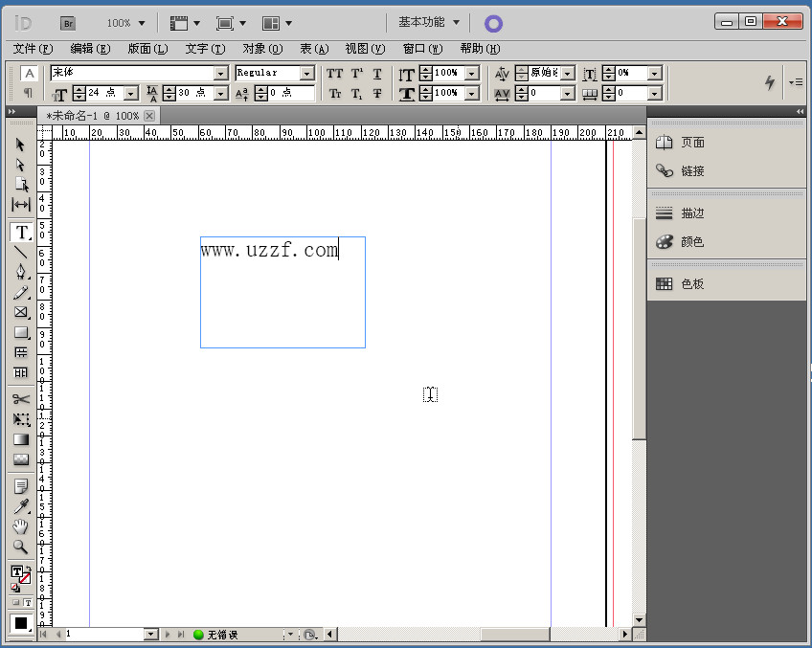The height and width of the screenshot is (648, 812).
Task: Select the Gap tool
Action: pyautogui.click(x=20, y=205)
